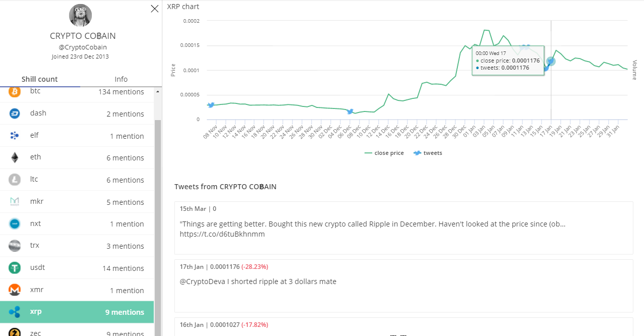Click the shorted ripple tweet text
644x336 pixels.
(x=258, y=282)
